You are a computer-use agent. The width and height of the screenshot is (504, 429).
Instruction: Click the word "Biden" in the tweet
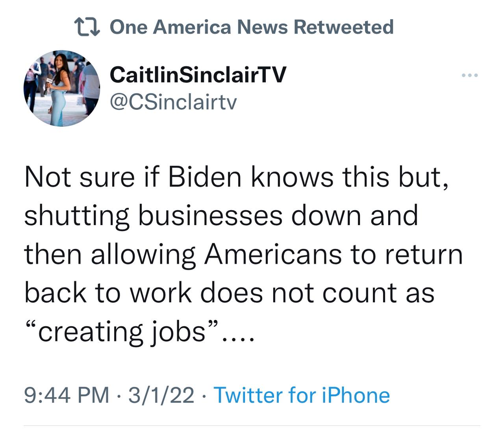tap(205, 177)
